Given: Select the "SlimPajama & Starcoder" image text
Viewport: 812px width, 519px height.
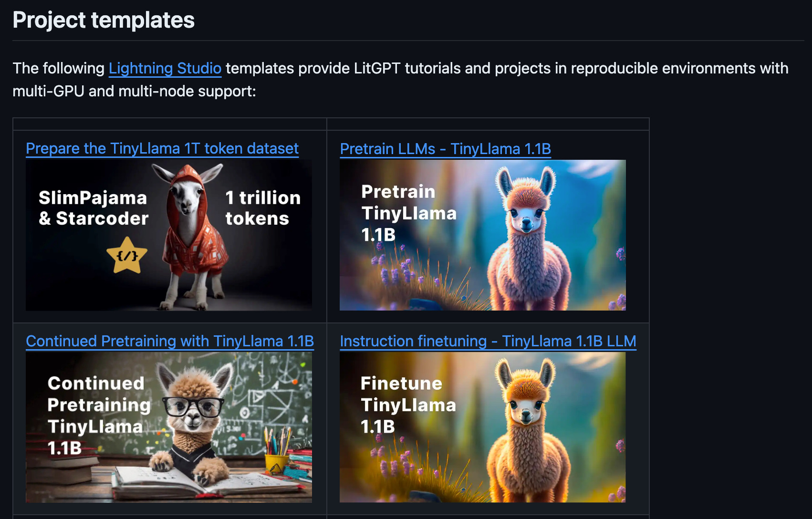Looking at the screenshot, I should click(94, 208).
